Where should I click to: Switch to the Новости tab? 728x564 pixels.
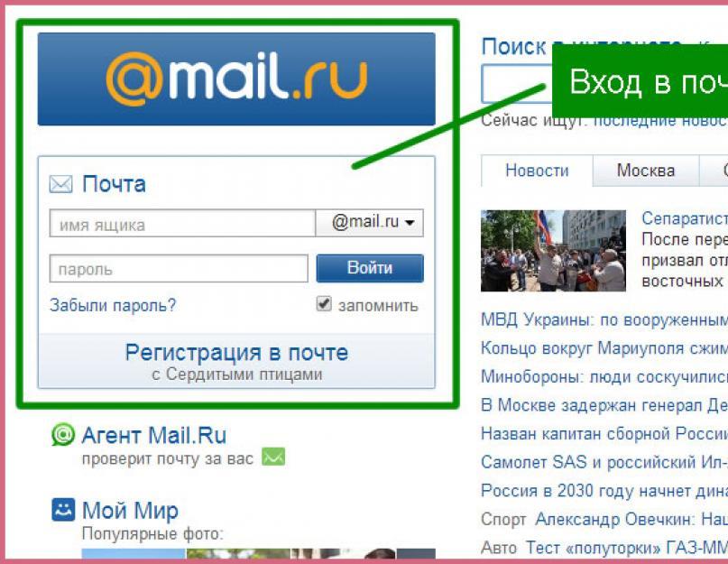[x=537, y=171]
